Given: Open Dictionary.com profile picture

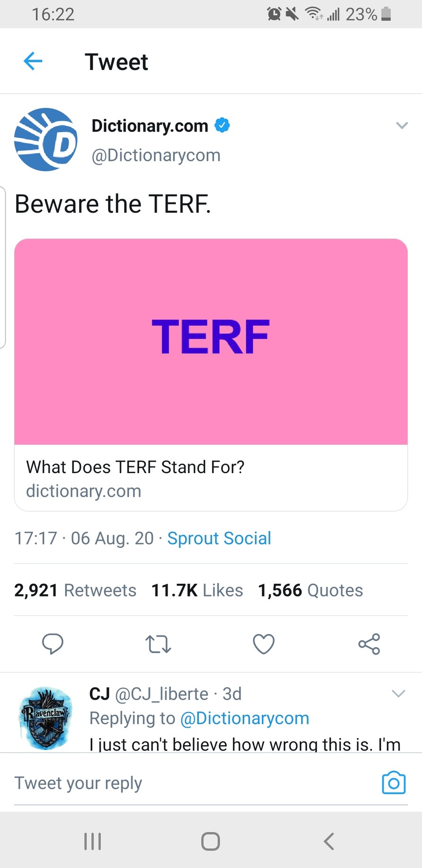Looking at the screenshot, I should [46, 140].
